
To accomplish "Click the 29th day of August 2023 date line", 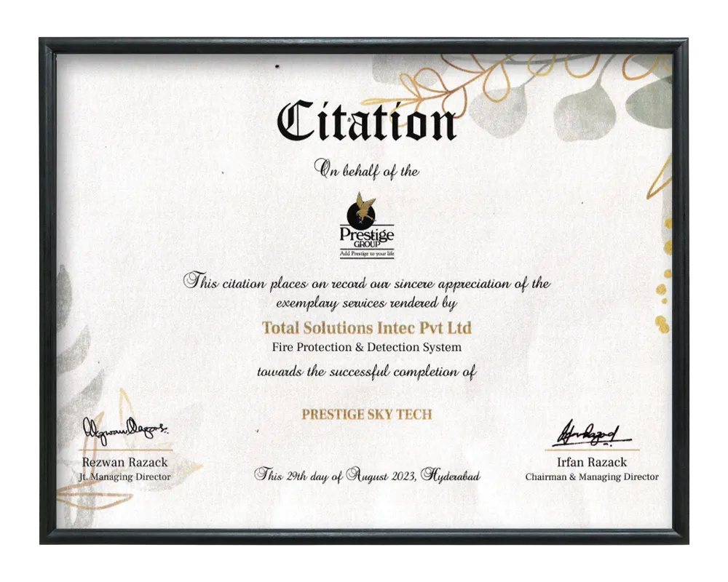I will click(x=367, y=475).
